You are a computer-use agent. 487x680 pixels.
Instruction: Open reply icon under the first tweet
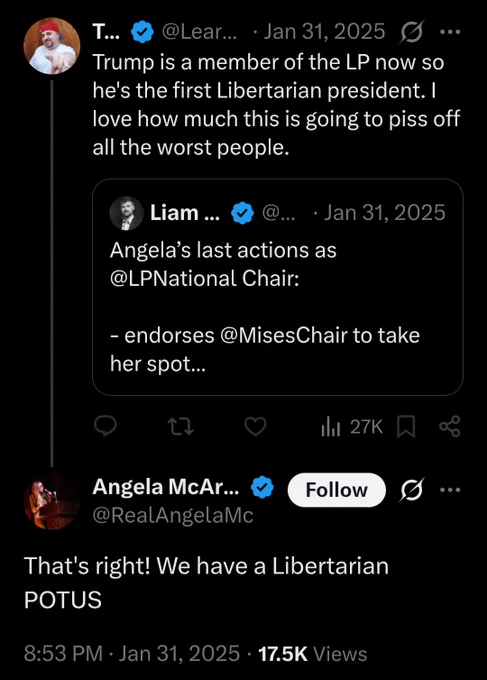105,427
